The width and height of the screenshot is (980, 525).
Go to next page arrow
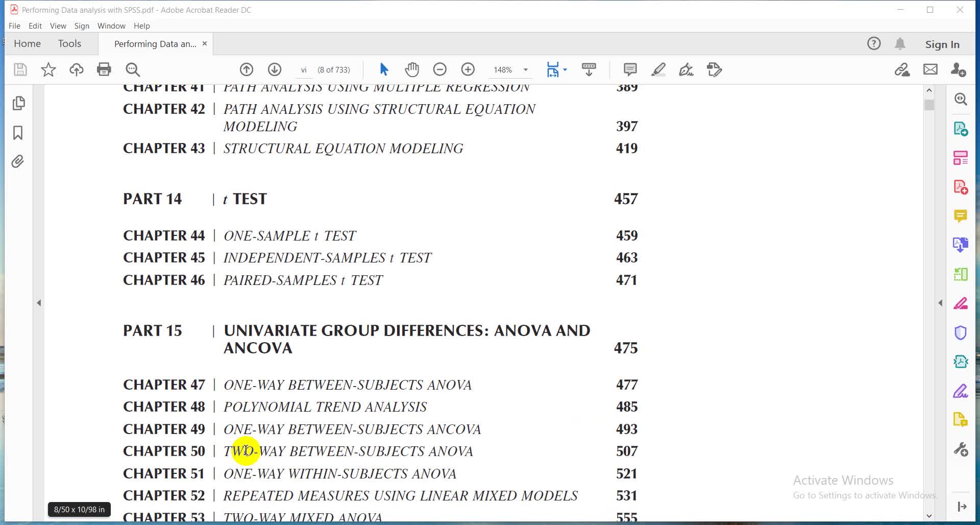pyautogui.click(x=275, y=69)
